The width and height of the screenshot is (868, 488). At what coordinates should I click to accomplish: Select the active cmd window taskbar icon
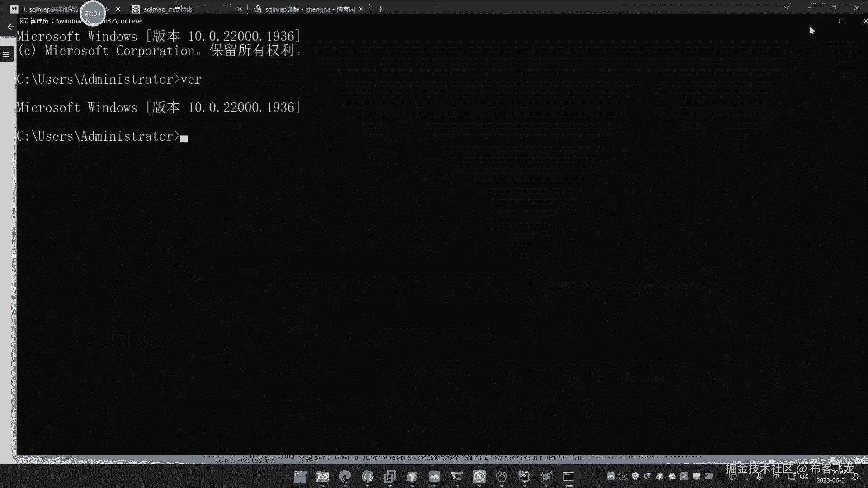(x=568, y=477)
